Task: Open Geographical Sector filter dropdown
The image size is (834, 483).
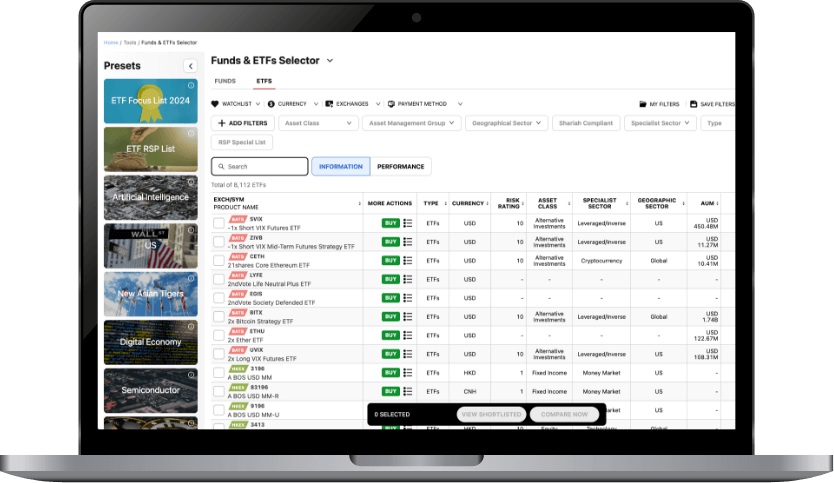Action: point(506,123)
